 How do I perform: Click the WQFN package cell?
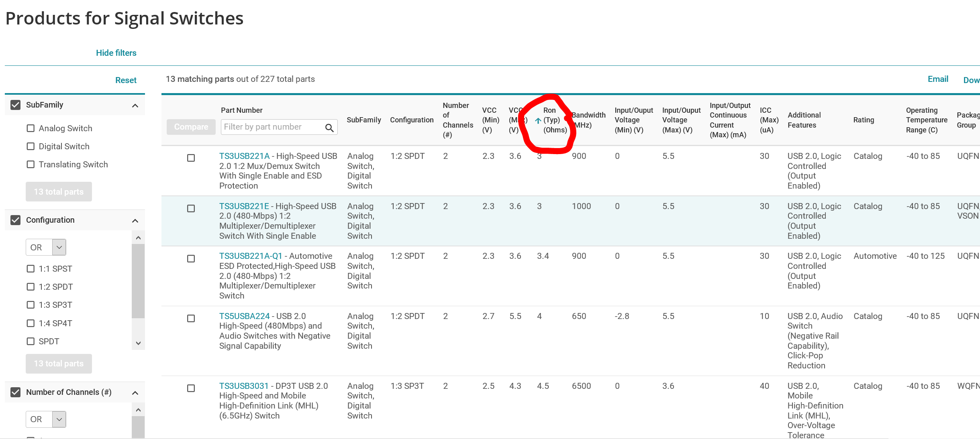click(x=968, y=386)
